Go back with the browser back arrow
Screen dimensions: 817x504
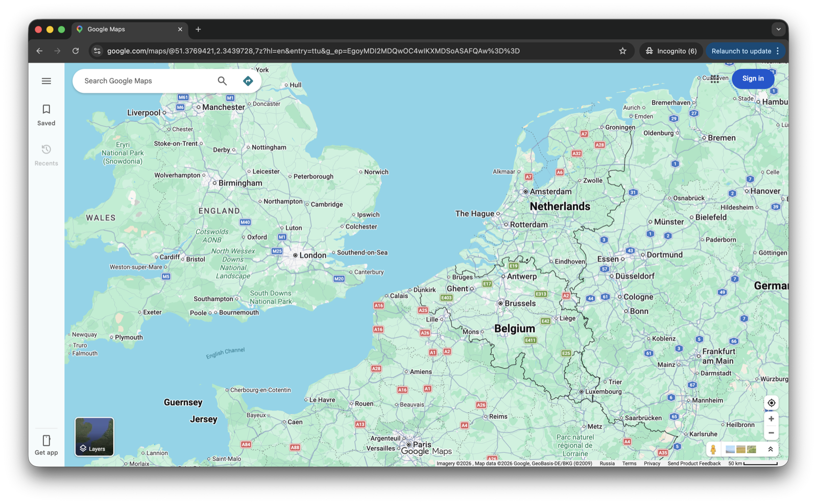pyautogui.click(x=39, y=51)
